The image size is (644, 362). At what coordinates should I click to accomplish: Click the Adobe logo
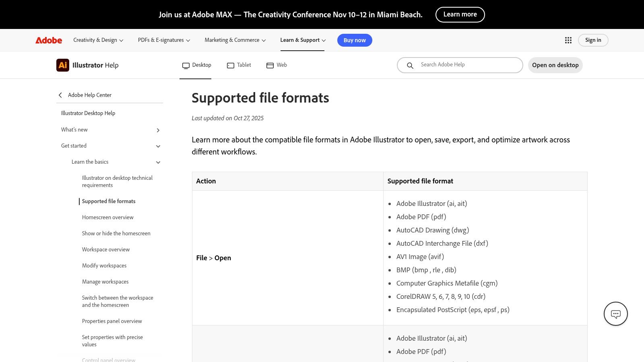pos(49,40)
